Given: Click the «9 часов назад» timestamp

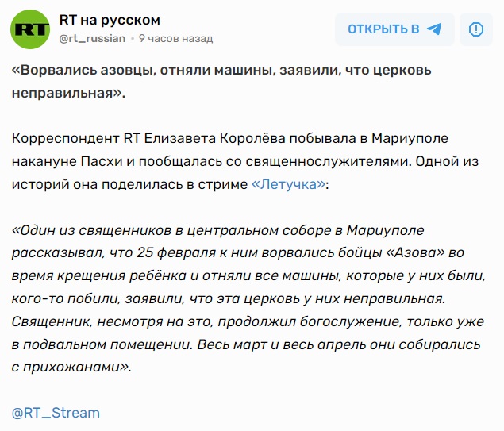Looking at the screenshot, I should [x=175, y=37].
